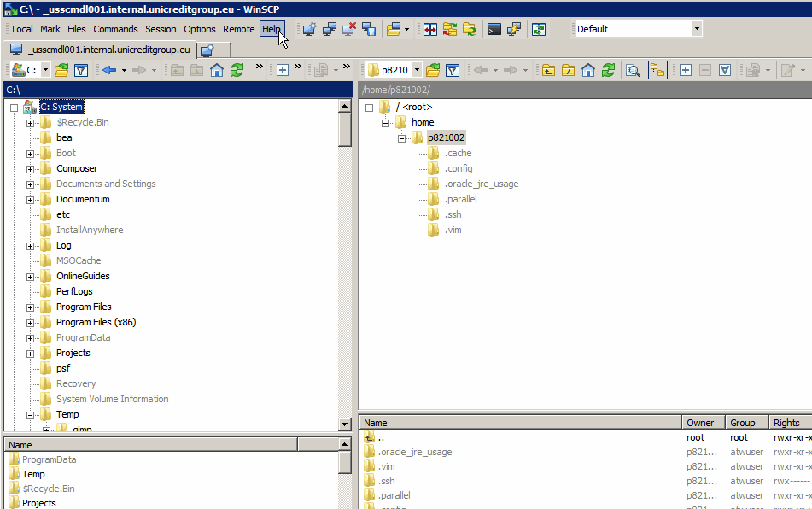Toggle remote directory tree visibility button
The height and width of the screenshot is (509, 812).
(x=657, y=70)
